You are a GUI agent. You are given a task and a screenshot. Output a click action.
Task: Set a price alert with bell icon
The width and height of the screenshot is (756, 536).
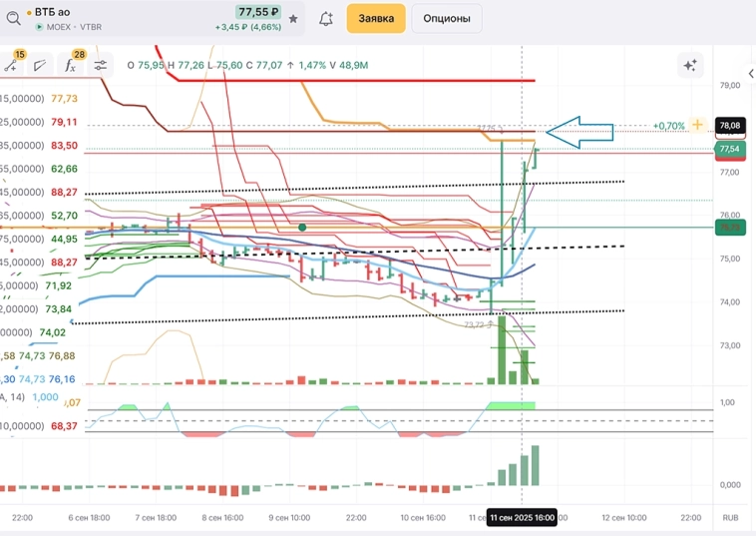point(326,19)
